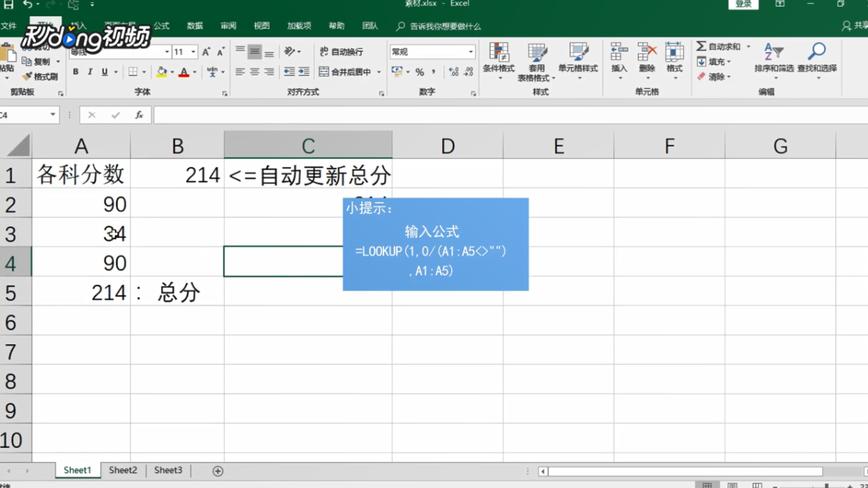Click inside the formula bar
This screenshot has height=488, width=868.
[510, 115]
